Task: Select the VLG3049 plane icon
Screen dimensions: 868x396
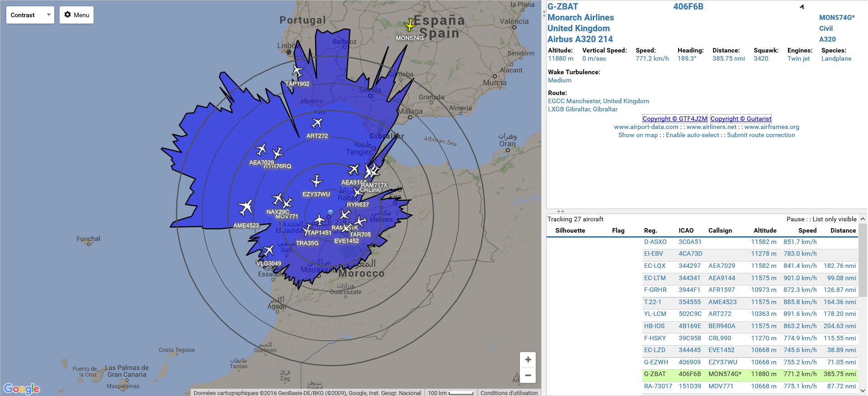Action: click(269, 250)
